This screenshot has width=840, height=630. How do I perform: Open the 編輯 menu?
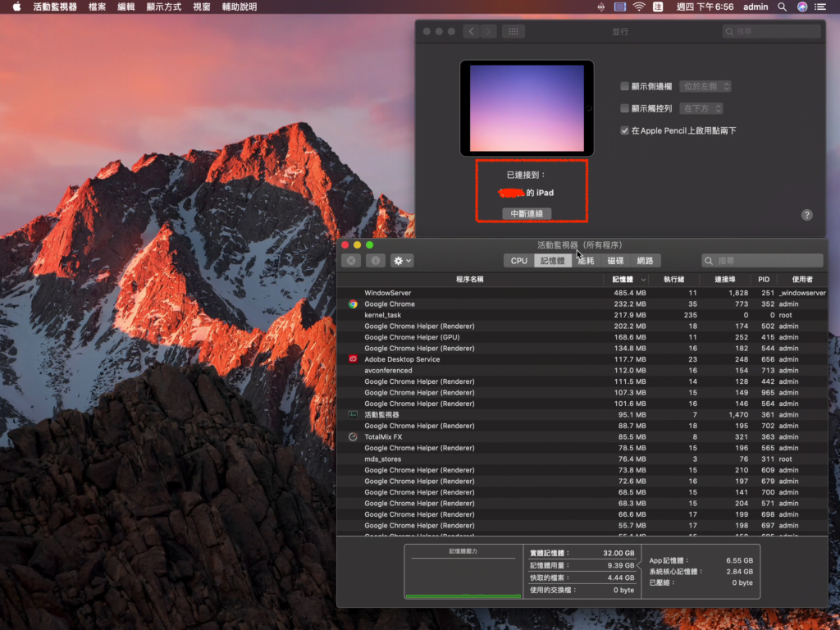coord(126,7)
